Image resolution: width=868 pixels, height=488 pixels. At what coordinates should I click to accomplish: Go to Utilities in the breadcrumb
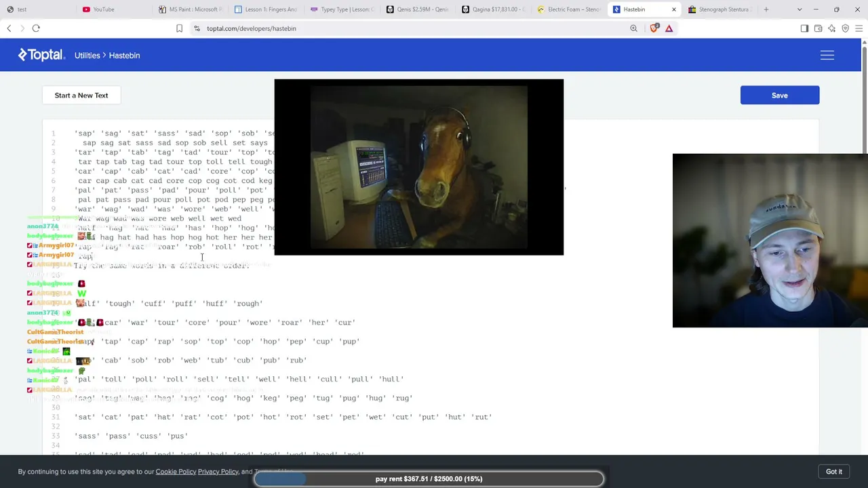pos(87,56)
